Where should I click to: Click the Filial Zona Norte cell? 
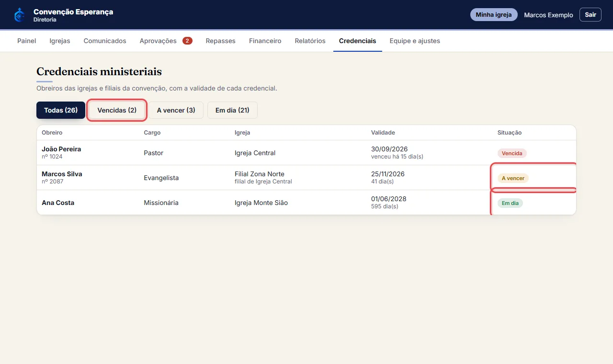click(260, 174)
